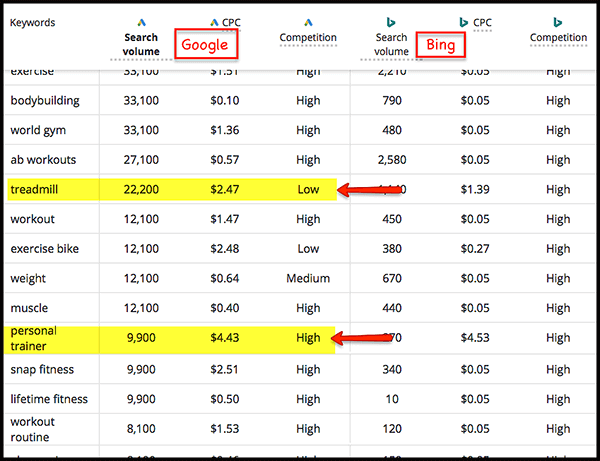Sort by Google Competition column header
The height and width of the screenshot is (461, 600).
pyautogui.click(x=308, y=37)
